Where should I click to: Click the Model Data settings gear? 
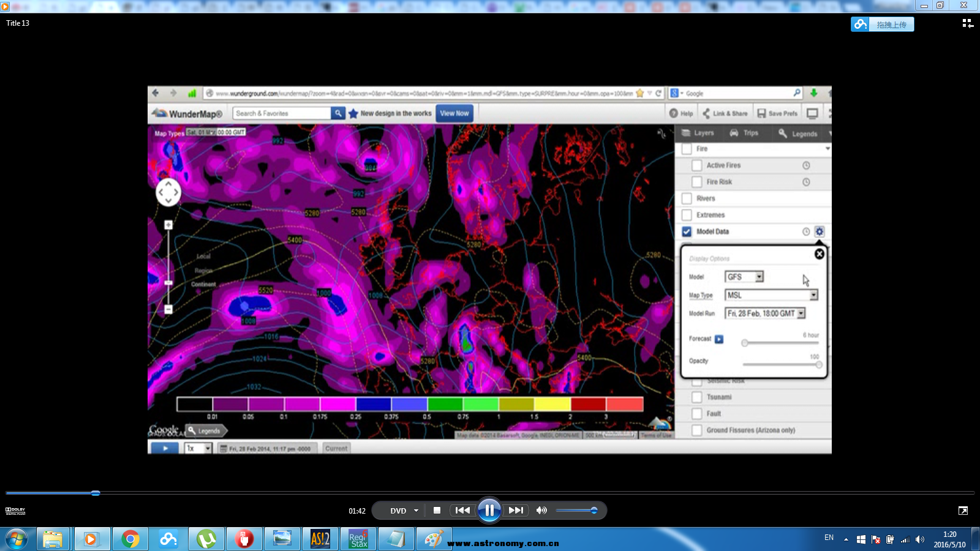(820, 231)
